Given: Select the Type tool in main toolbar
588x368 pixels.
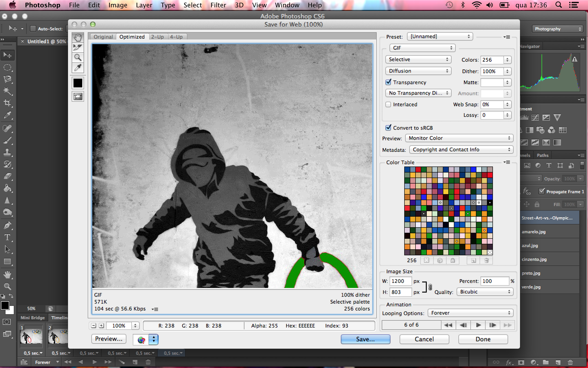Looking at the screenshot, I should tap(7, 237).
